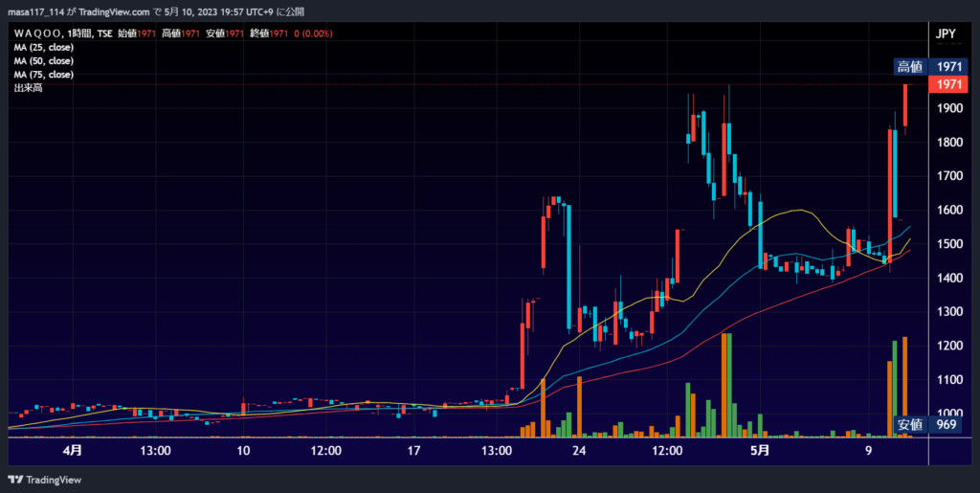Screen dimensions: 980x493
Task: Click the 出来高 volume indicator label
Action: click(x=28, y=88)
